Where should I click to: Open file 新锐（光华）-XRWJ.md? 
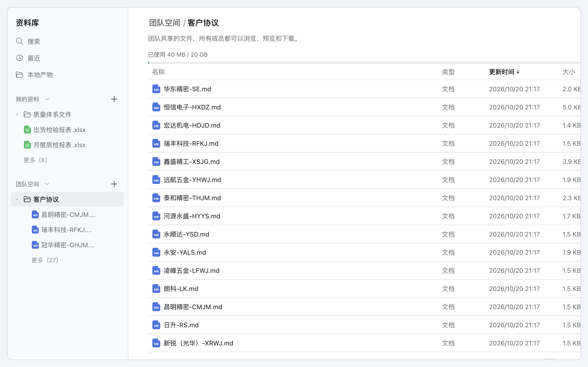[x=364, y=343]
